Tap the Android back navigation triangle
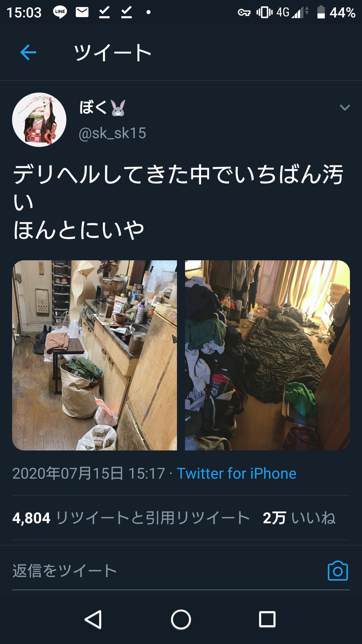The height and width of the screenshot is (644, 362). coord(93,619)
